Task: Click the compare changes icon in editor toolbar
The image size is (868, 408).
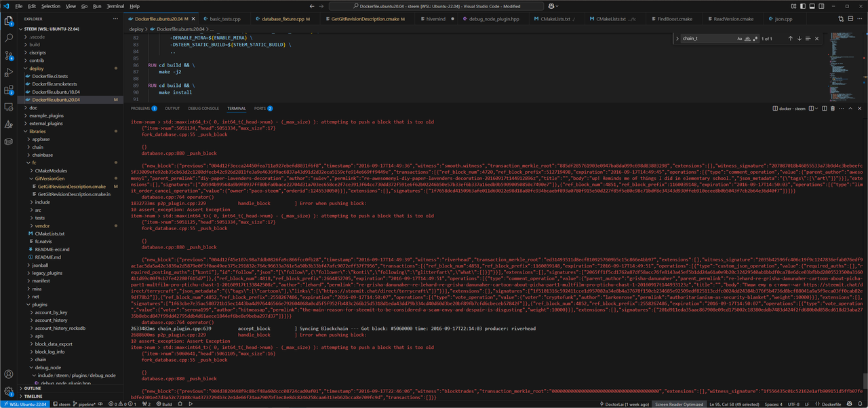Action: pyautogui.click(x=840, y=19)
